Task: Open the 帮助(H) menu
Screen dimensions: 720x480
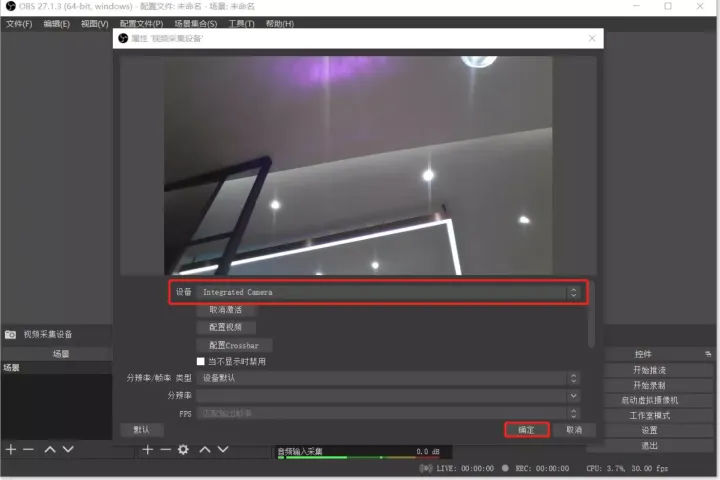Action: click(x=280, y=24)
